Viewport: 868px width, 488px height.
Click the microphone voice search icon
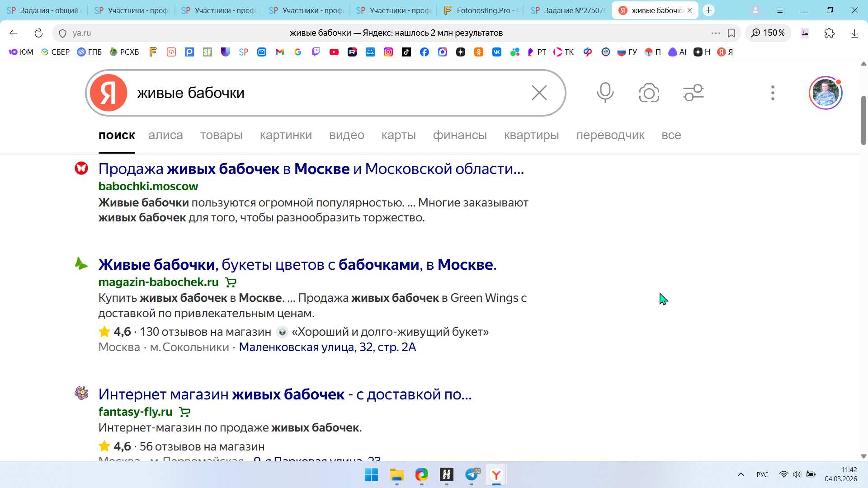605,93
